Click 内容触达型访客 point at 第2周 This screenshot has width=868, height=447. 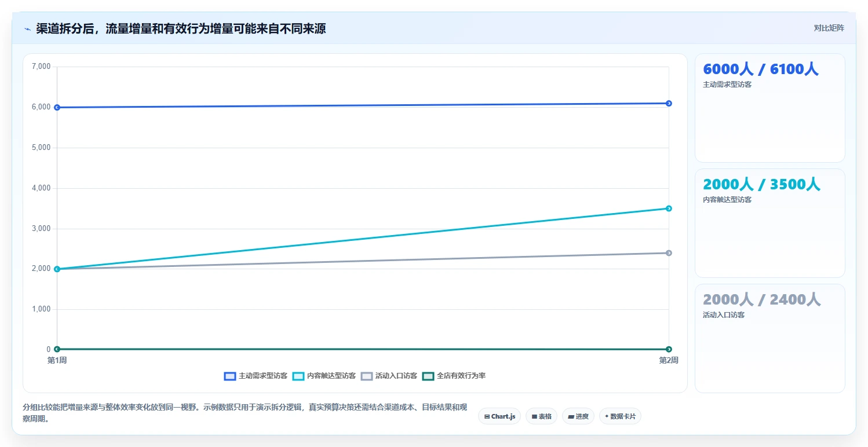(669, 208)
